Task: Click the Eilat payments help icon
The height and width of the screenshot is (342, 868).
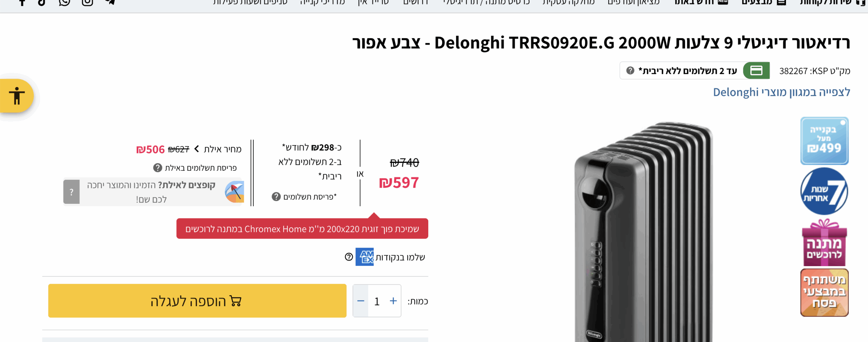Action: tap(158, 168)
